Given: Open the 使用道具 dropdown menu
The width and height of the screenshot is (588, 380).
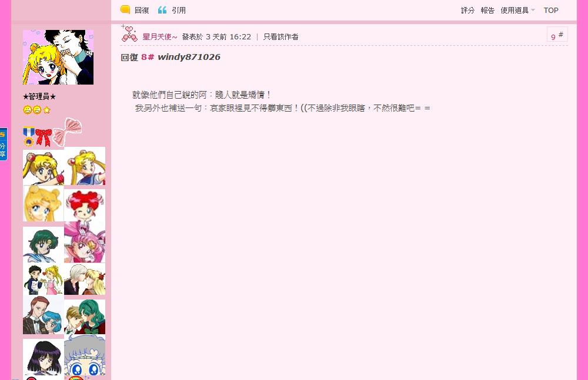Looking at the screenshot, I should tap(517, 11).
